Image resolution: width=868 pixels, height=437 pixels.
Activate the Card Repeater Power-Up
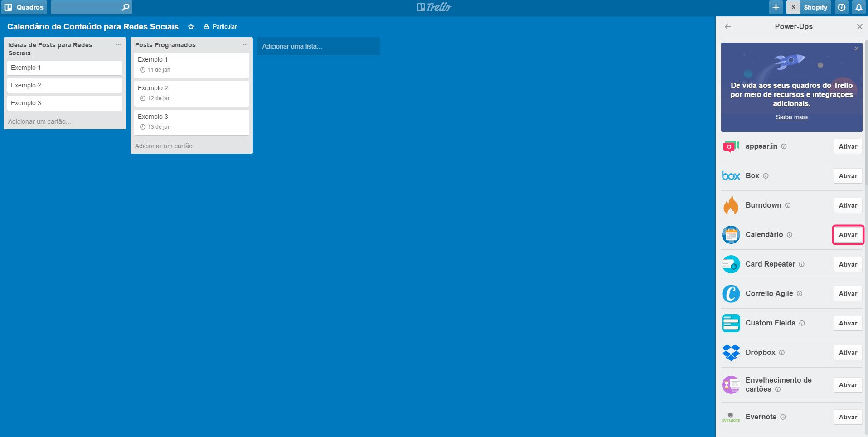point(848,264)
